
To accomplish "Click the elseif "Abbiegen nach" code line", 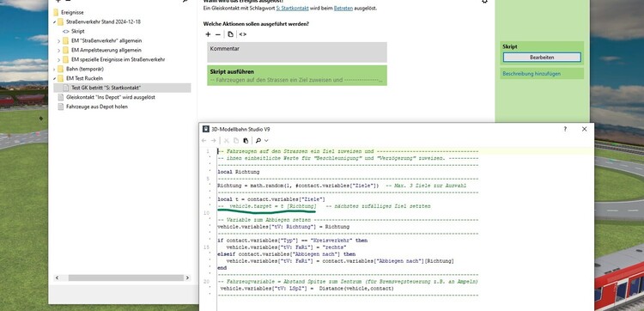I will [286, 254].
